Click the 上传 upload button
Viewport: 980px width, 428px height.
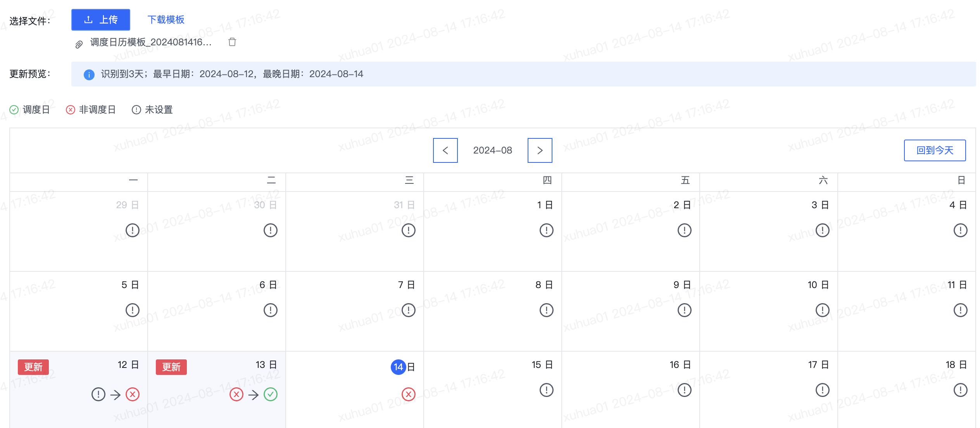tap(101, 20)
